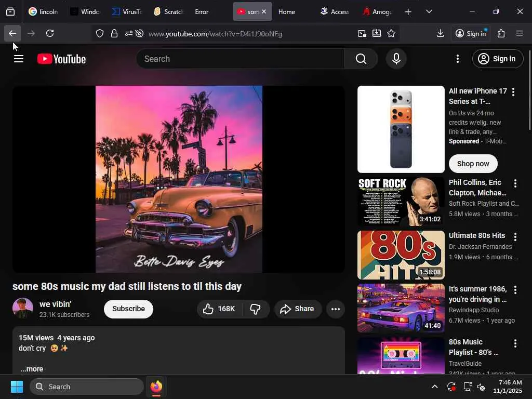Open options menu for Ultimate 80s Hits

[515, 236]
